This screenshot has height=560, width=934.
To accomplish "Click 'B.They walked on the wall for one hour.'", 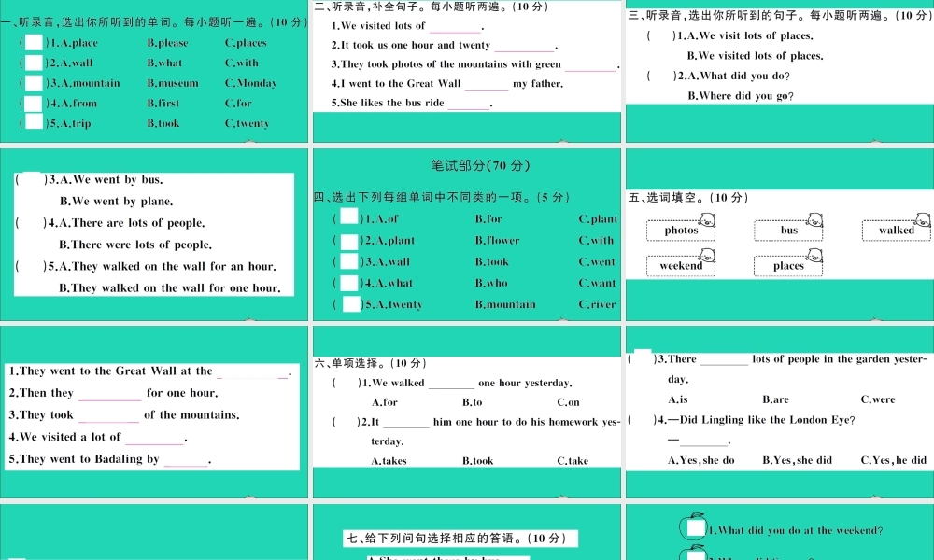I will 170,288.
